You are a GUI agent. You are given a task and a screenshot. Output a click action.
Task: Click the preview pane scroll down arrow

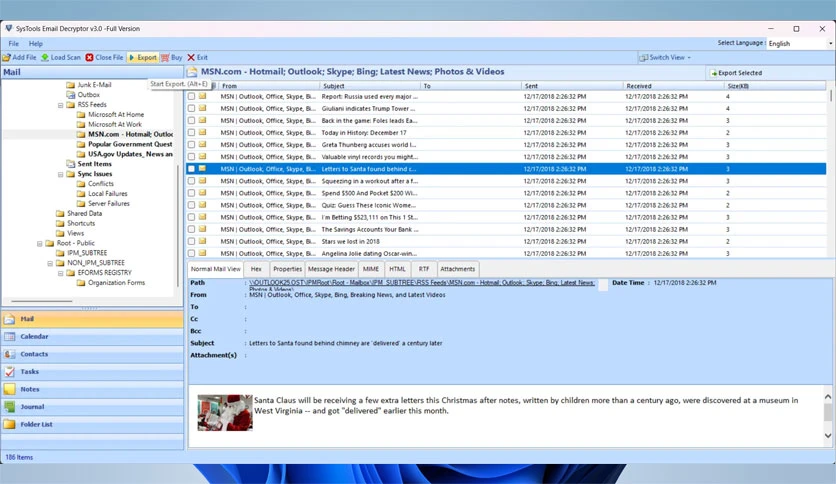[x=827, y=435]
